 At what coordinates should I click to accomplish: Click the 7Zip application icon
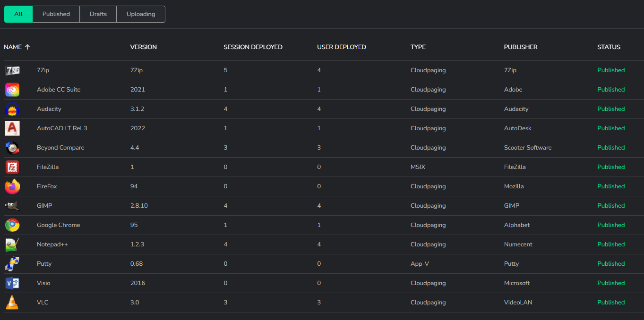click(x=12, y=70)
